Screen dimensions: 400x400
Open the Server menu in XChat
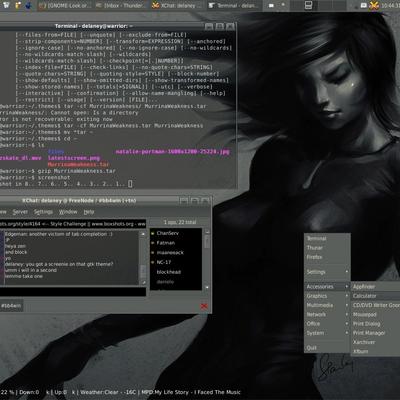coord(20,212)
